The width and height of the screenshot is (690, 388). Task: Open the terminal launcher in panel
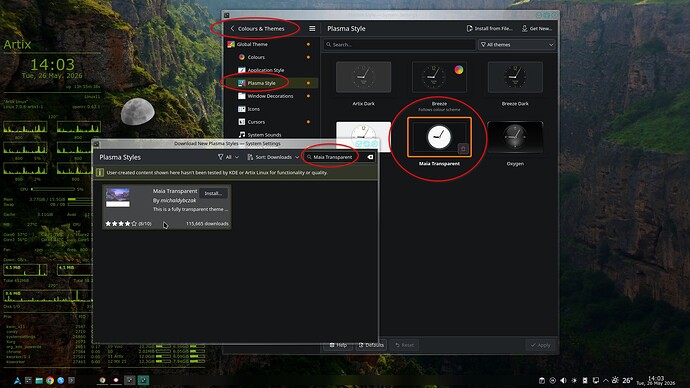[x=72, y=381]
